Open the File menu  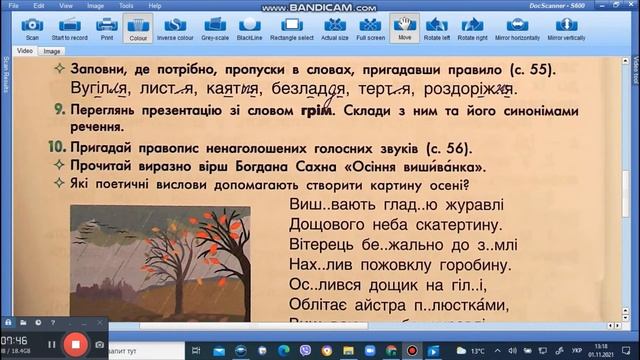tap(13, 6)
